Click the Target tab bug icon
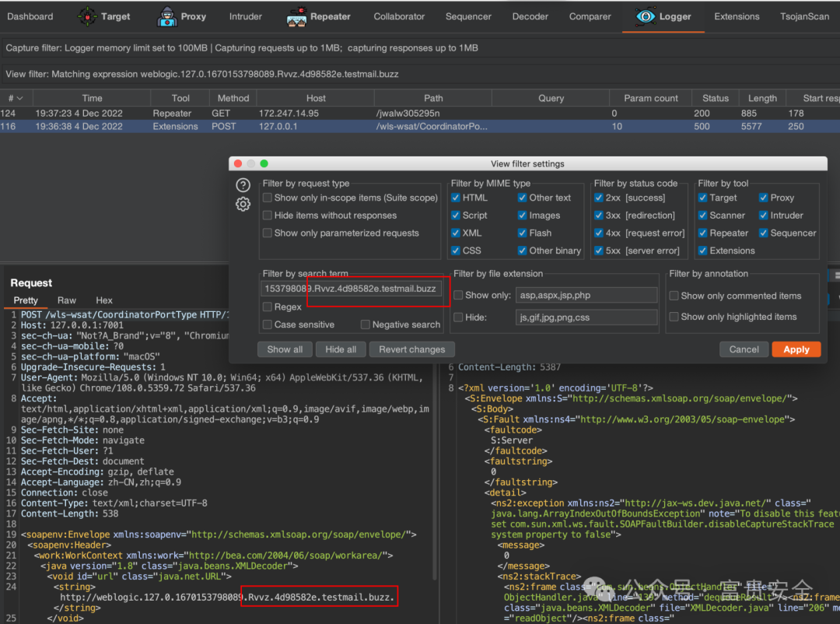 [x=87, y=16]
